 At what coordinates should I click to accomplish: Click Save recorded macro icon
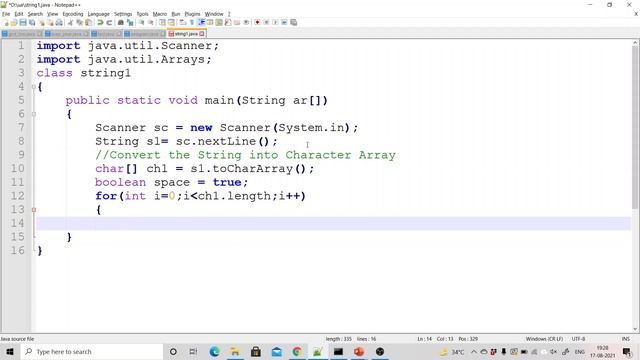point(293,22)
